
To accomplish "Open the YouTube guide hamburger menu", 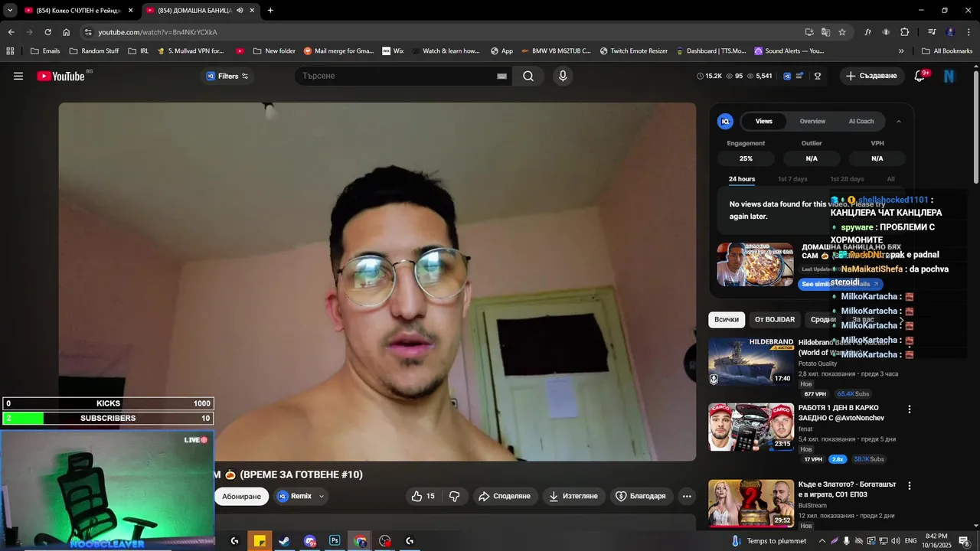I will 18,76.
